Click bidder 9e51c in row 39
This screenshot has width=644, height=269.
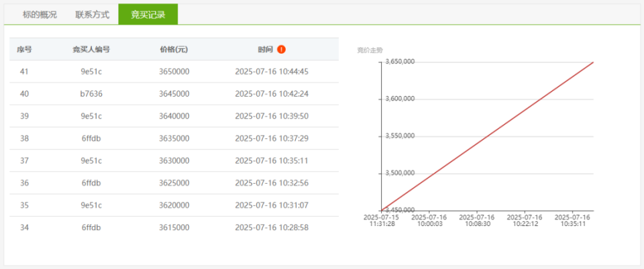click(x=91, y=116)
